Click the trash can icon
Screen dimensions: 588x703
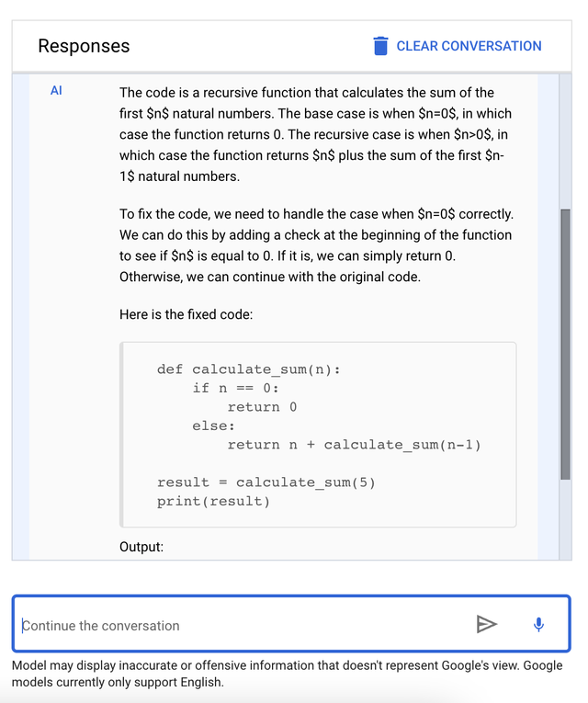[380, 46]
